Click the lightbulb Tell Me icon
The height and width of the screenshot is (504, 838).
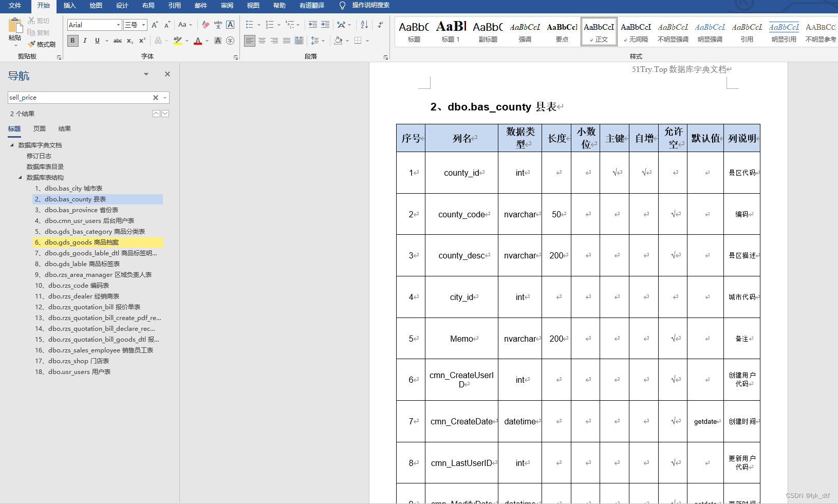tap(343, 6)
